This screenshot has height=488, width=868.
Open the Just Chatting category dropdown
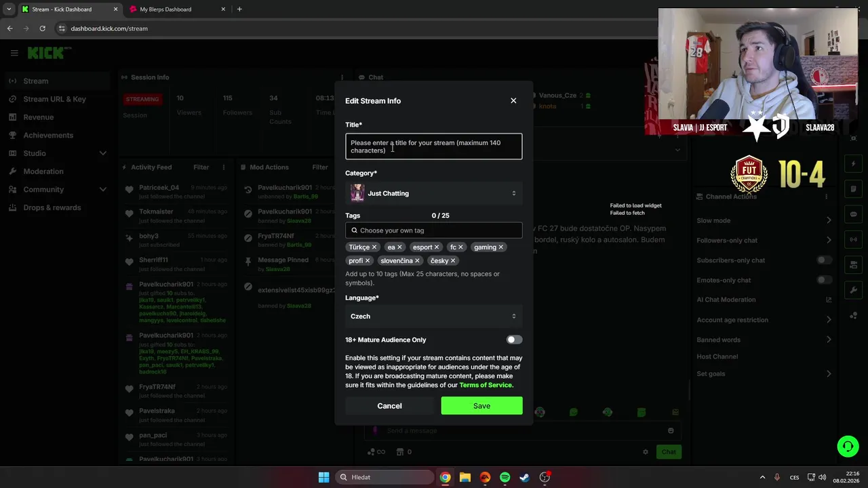434,193
